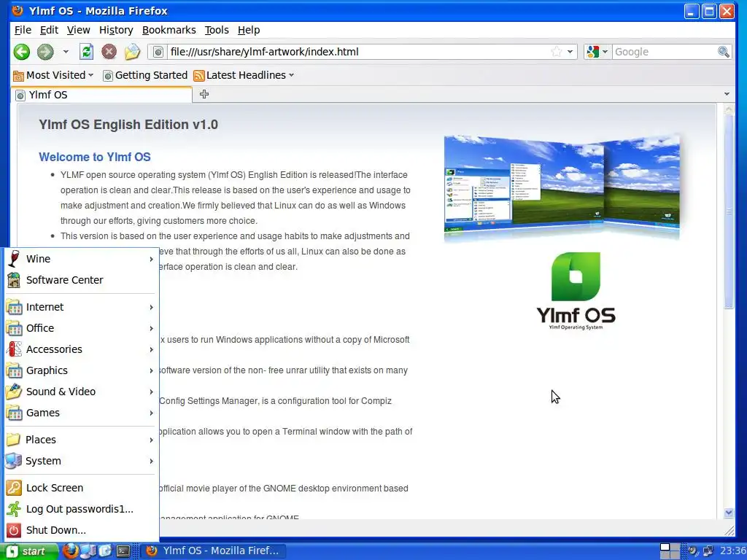This screenshot has width=747, height=560.
Task: Open the list all tabs dropdown
Action: click(x=727, y=94)
